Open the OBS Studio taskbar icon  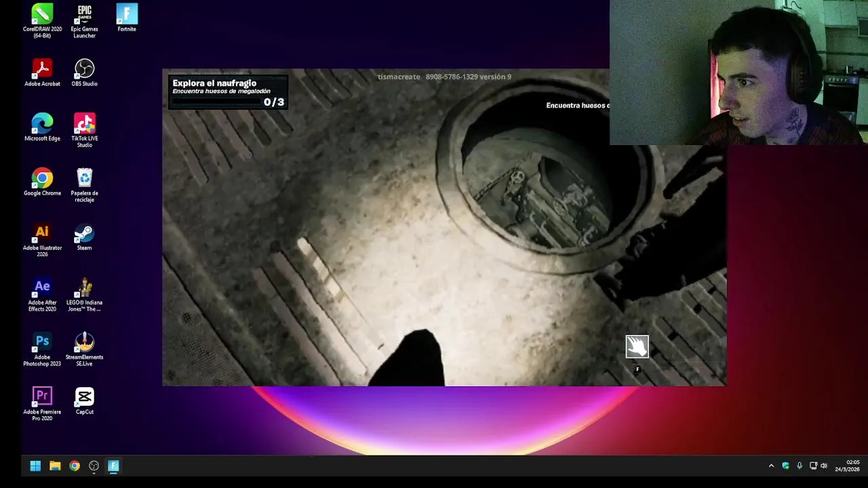(x=94, y=466)
